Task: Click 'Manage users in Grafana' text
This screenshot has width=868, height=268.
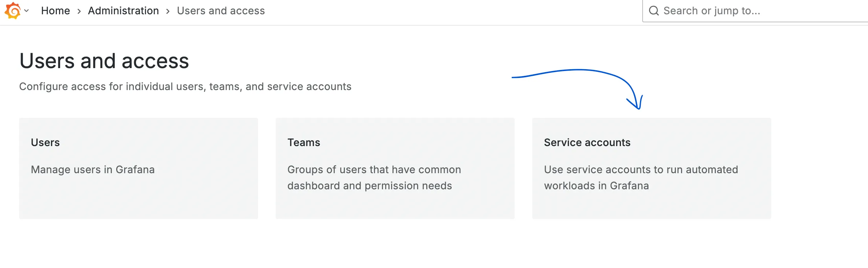Action: (x=93, y=170)
